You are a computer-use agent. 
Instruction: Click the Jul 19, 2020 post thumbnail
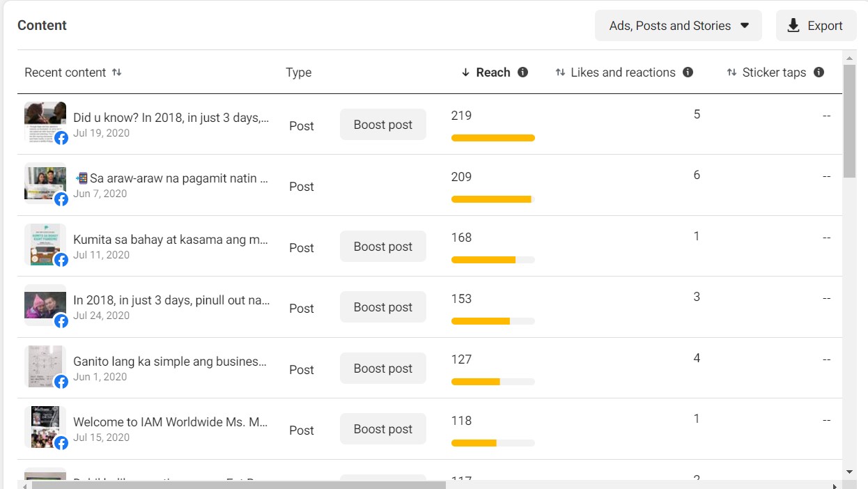coord(45,122)
